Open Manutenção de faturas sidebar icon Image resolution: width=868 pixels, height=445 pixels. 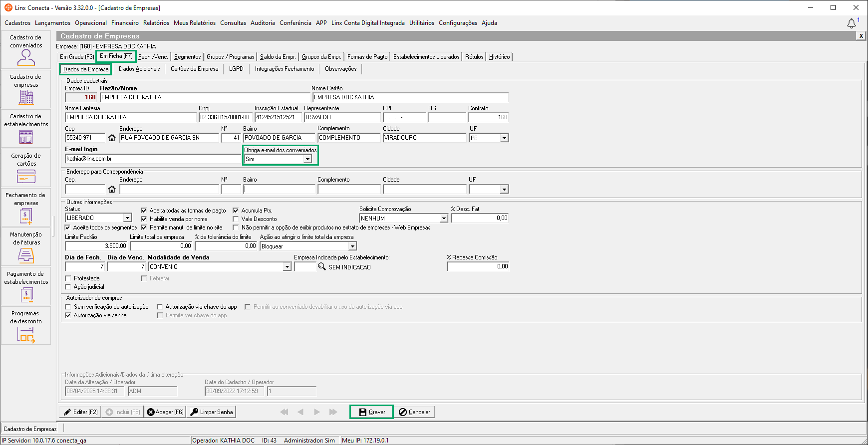[x=26, y=247]
